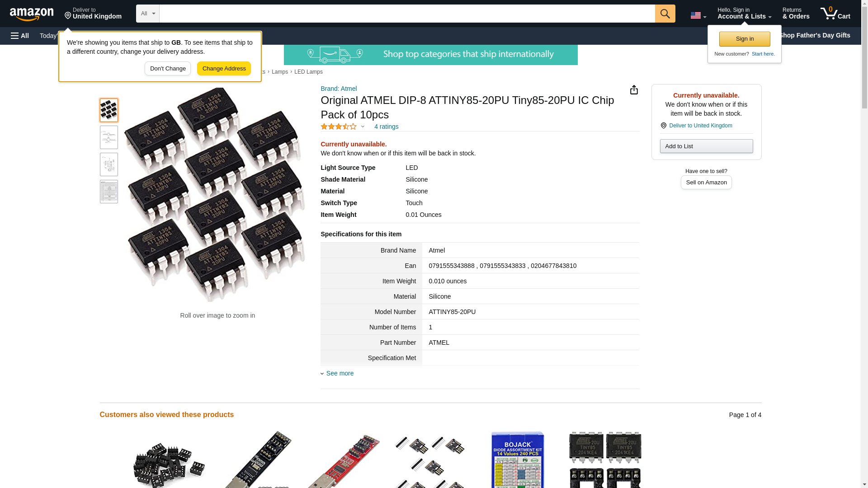Viewport: 868px width, 488px height.
Task: Open the shopping cart
Action: [835, 14]
